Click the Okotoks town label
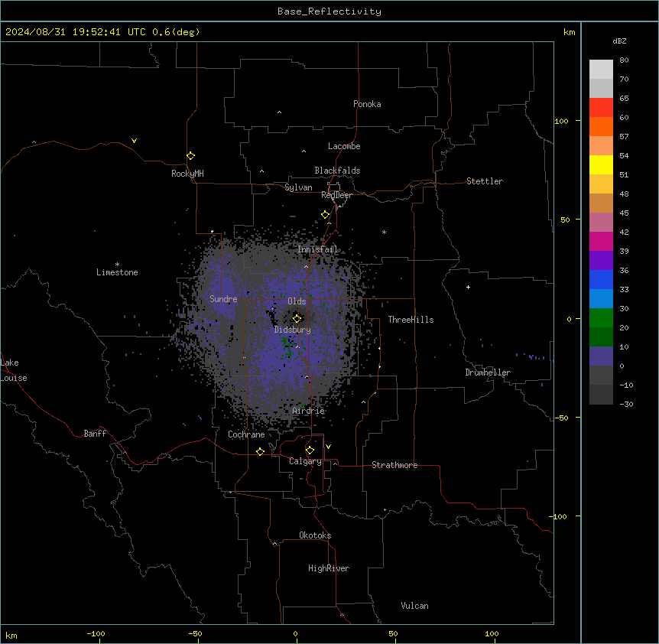 315,535
